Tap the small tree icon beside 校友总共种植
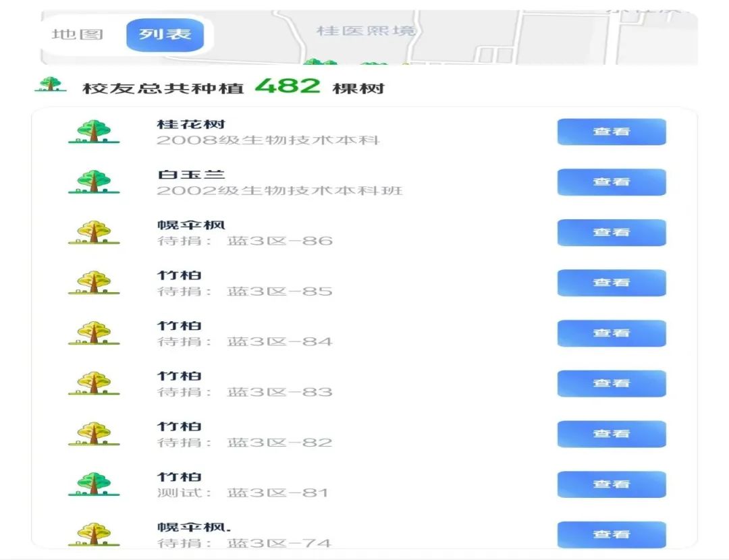729x560 pixels. [51, 85]
